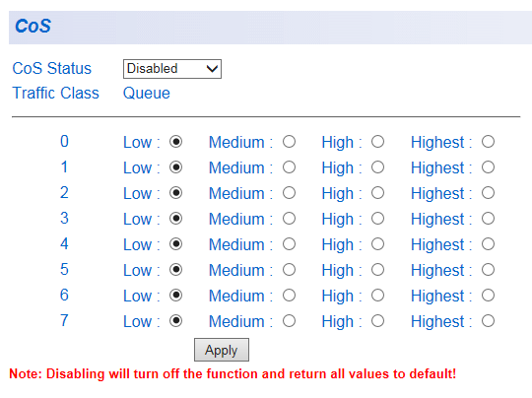This screenshot has width=532, height=398.
Task: Select Medium queue for traffic class 0
Action: click(289, 142)
